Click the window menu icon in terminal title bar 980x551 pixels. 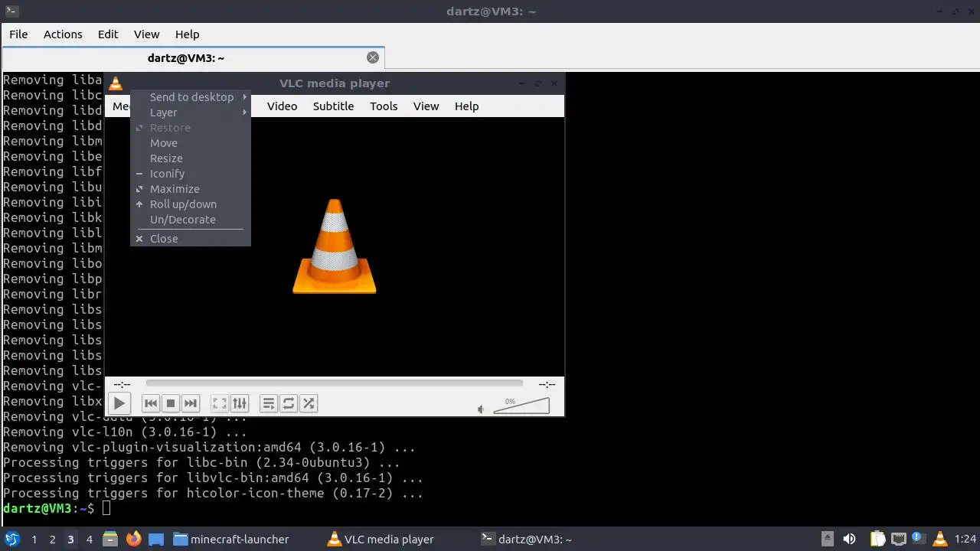11,11
